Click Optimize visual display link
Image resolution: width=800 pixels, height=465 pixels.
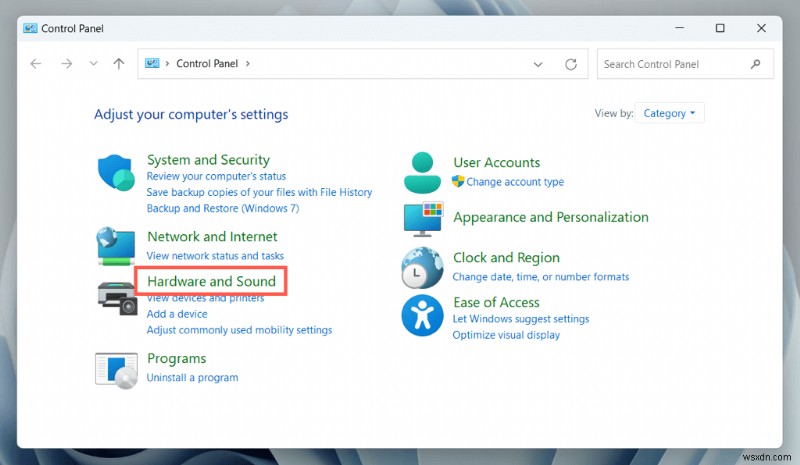tap(506, 335)
